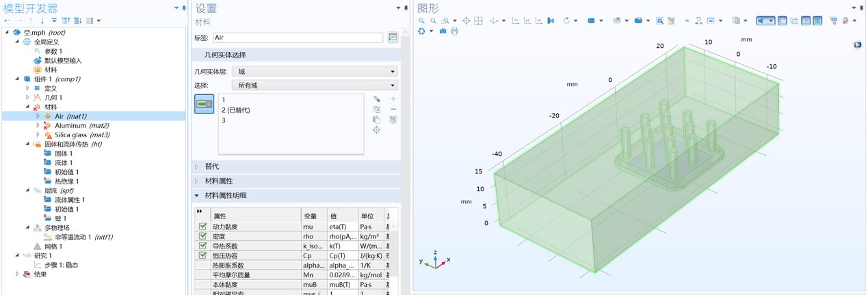The height and width of the screenshot is (295, 868).
Task: Click the plus Add to Selection icon
Action: pos(393,99)
